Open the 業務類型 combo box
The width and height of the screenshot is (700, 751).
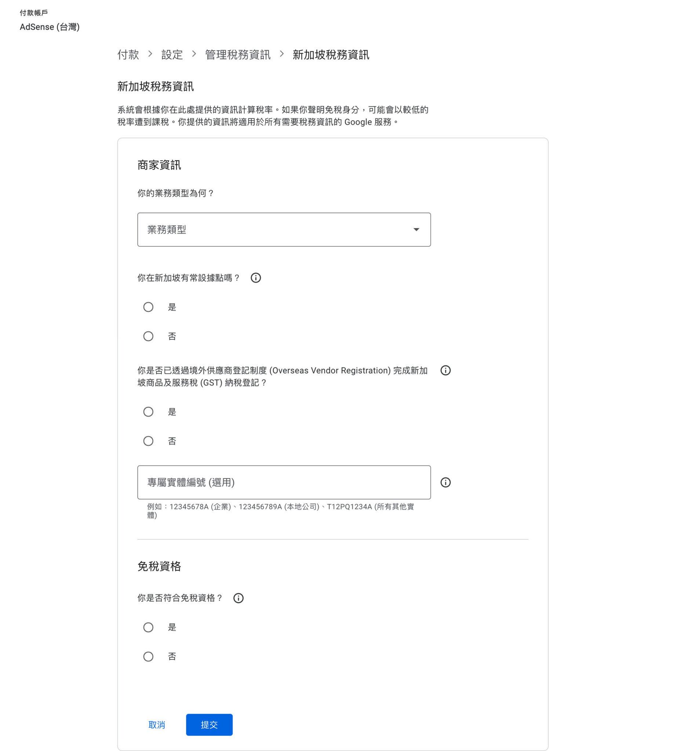coord(284,229)
